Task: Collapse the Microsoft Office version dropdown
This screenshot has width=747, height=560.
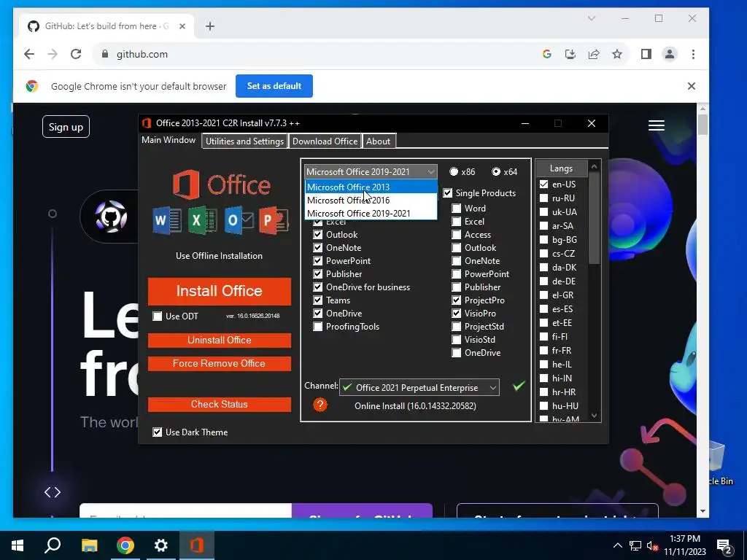Action: pyautogui.click(x=430, y=171)
